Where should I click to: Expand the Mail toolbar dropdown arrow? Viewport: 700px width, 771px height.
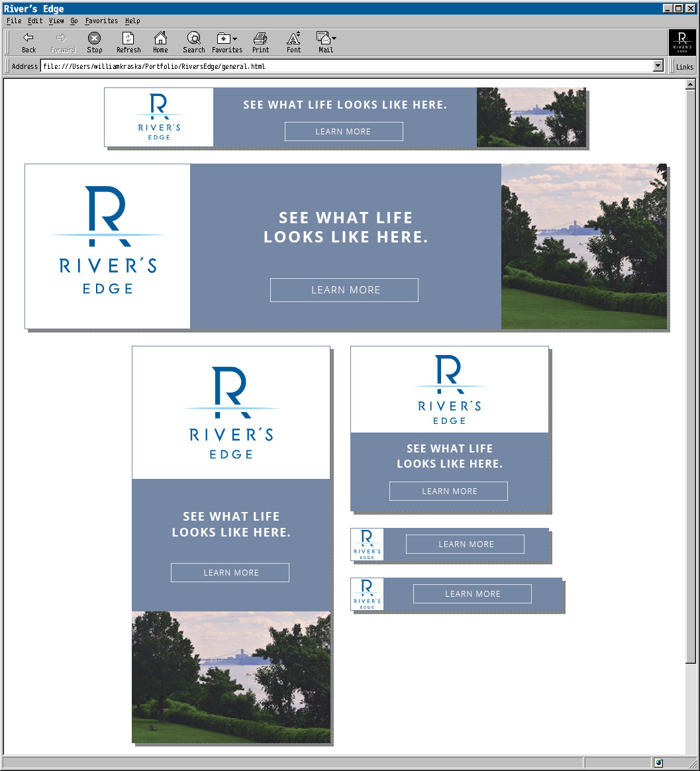(x=334, y=38)
